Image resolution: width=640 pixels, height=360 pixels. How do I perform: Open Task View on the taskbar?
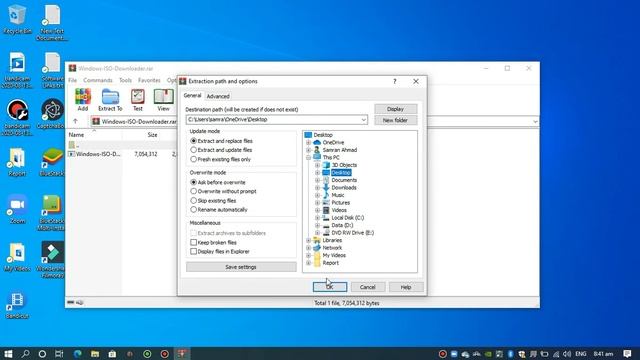click(x=59, y=353)
